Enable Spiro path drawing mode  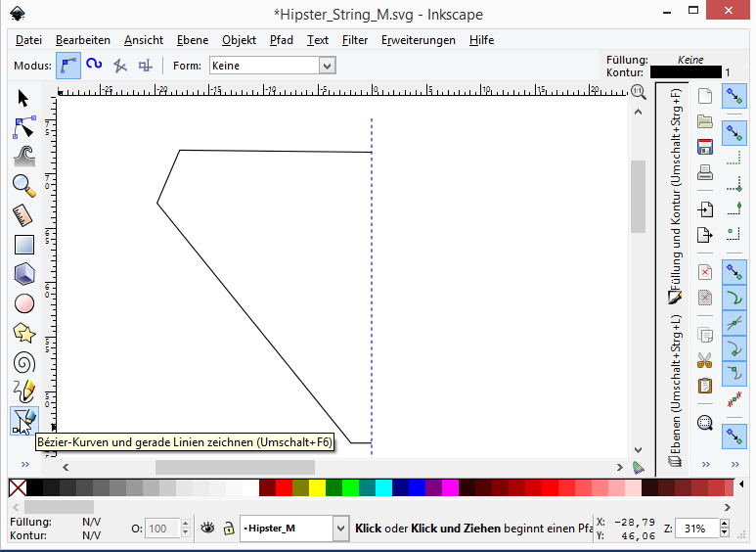[94, 66]
